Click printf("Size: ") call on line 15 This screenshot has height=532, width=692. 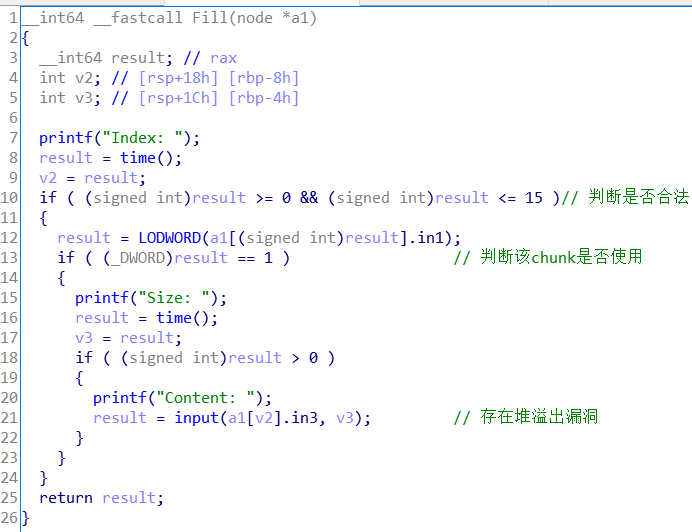click(150, 298)
